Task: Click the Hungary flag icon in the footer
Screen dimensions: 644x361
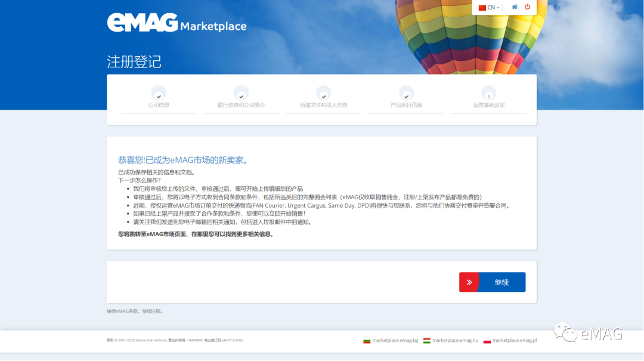Action: pos(426,340)
